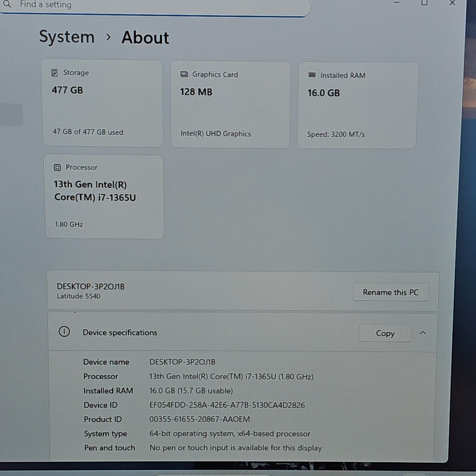This screenshot has width=476, height=476.
Task: Click Rename this PC button
Action: (391, 292)
